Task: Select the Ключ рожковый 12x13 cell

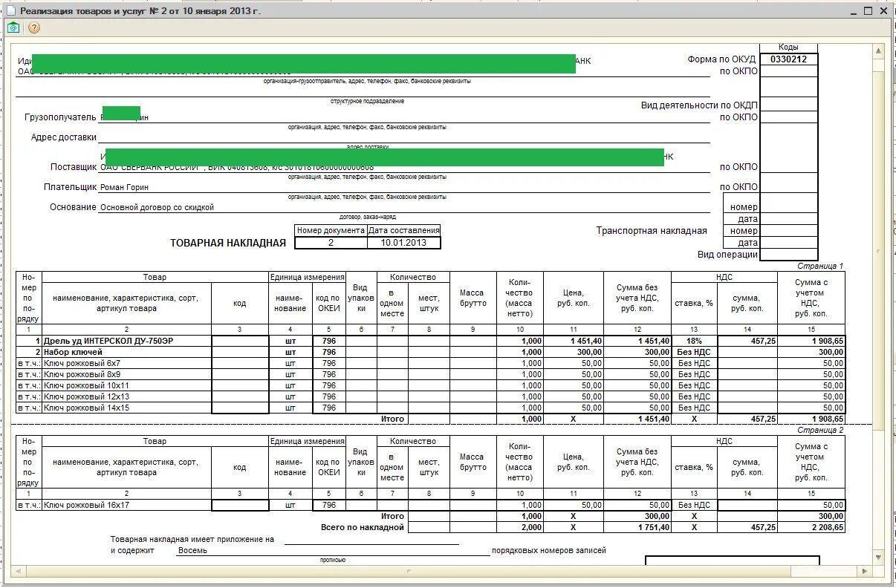Action: point(126,396)
